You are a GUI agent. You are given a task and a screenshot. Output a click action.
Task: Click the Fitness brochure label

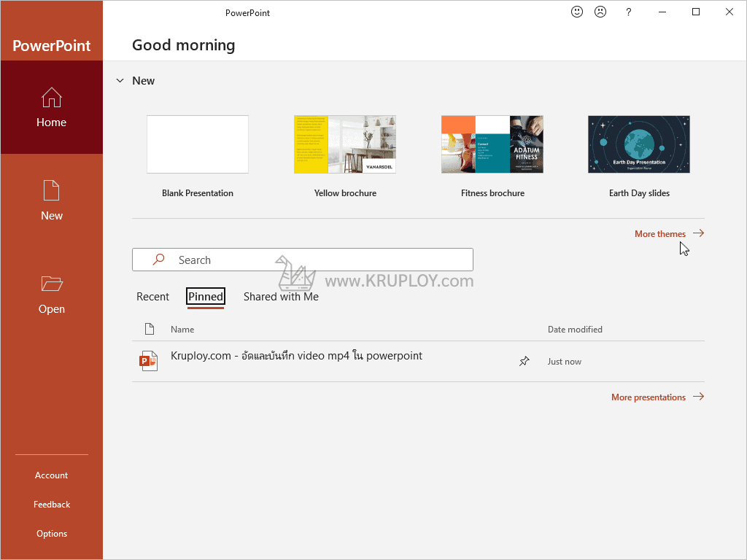tap(492, 192)
